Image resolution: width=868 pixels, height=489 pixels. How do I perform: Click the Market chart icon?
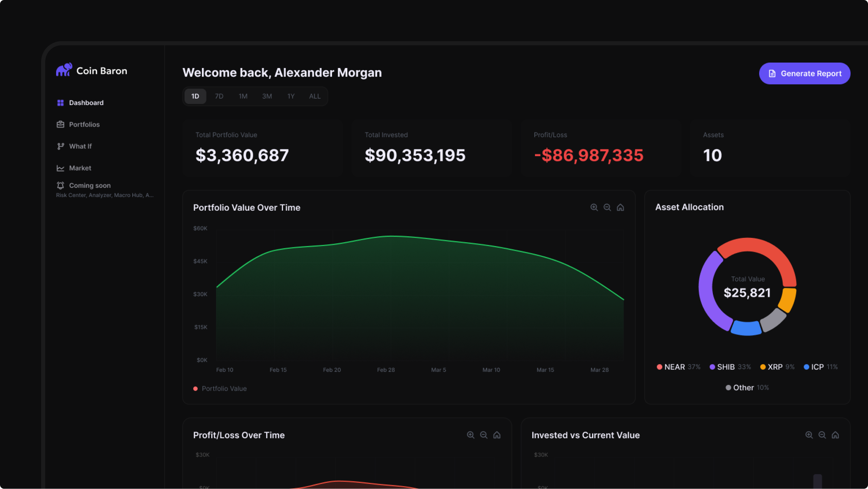click(x=61, y=168)
